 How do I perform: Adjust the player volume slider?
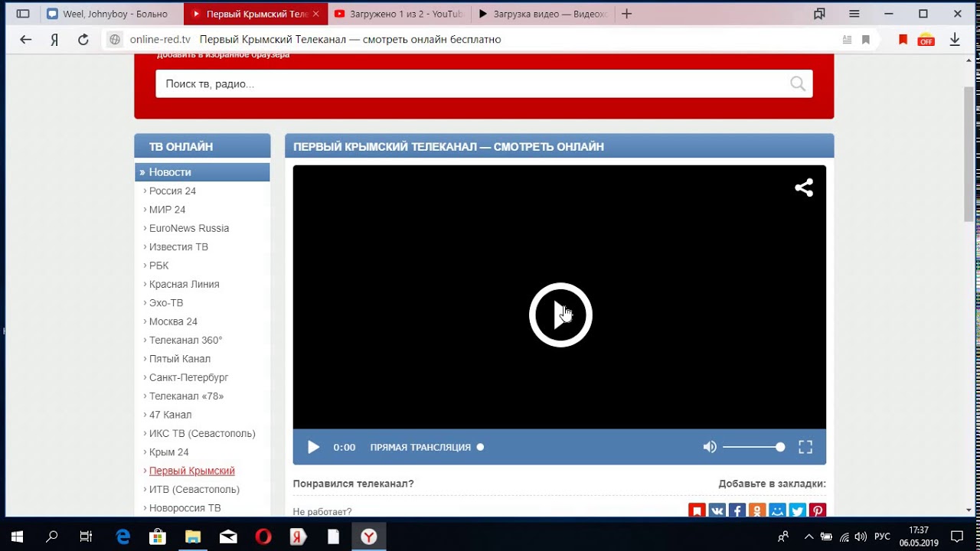tap(753, 447)
